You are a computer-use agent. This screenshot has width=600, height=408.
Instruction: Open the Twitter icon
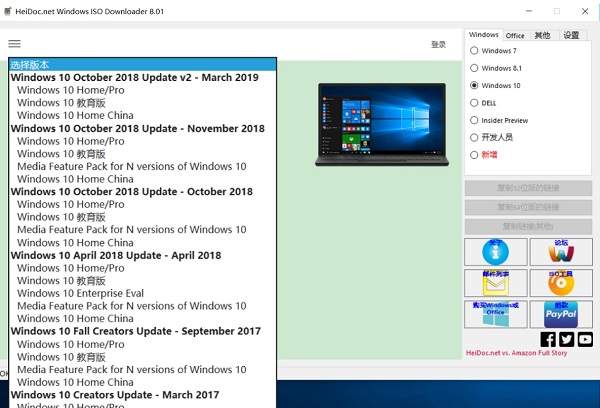[566, 339]
